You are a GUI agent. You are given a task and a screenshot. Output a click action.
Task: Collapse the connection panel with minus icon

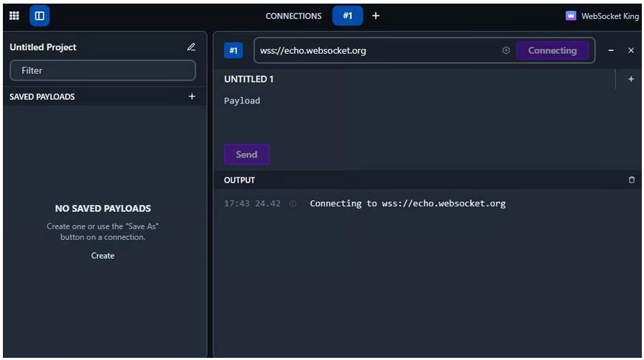[x=611, y=51]
